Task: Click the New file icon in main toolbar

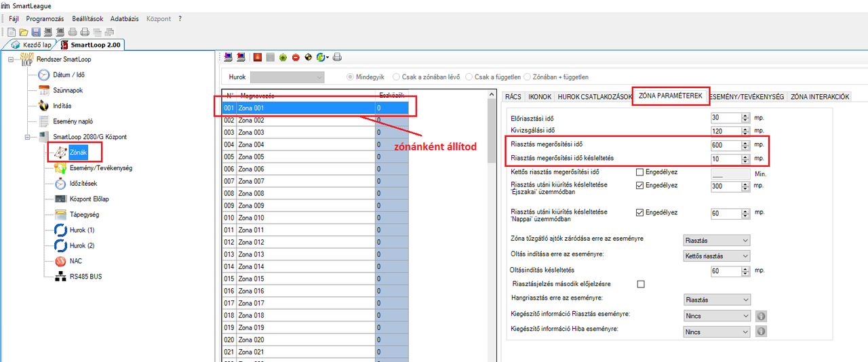Action: pos(12,32)
